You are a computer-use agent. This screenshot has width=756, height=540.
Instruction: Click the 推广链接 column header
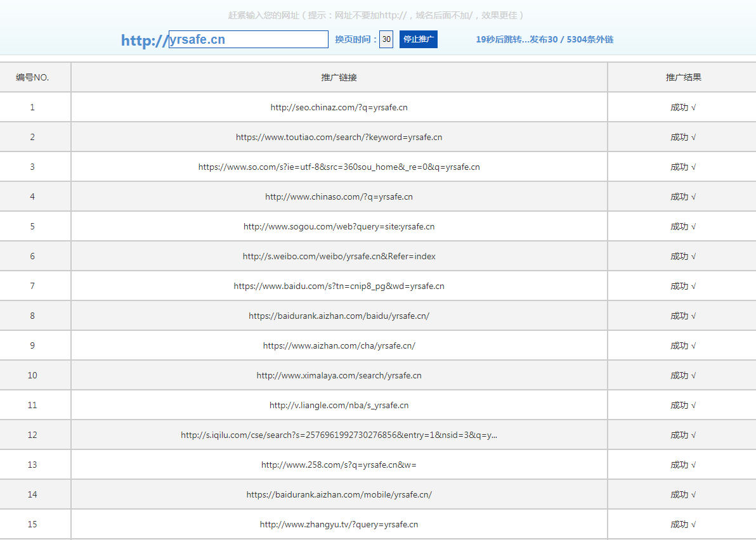(339, 77)
